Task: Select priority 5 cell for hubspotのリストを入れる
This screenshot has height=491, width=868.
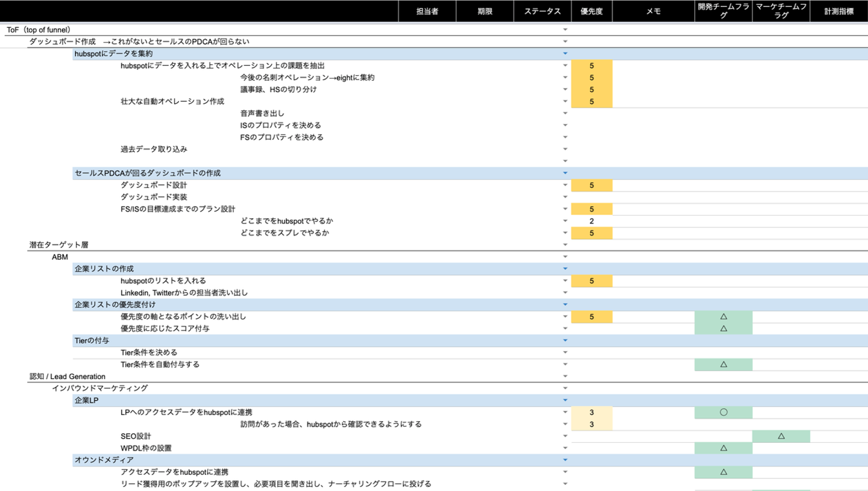Action: pos(591,281)
